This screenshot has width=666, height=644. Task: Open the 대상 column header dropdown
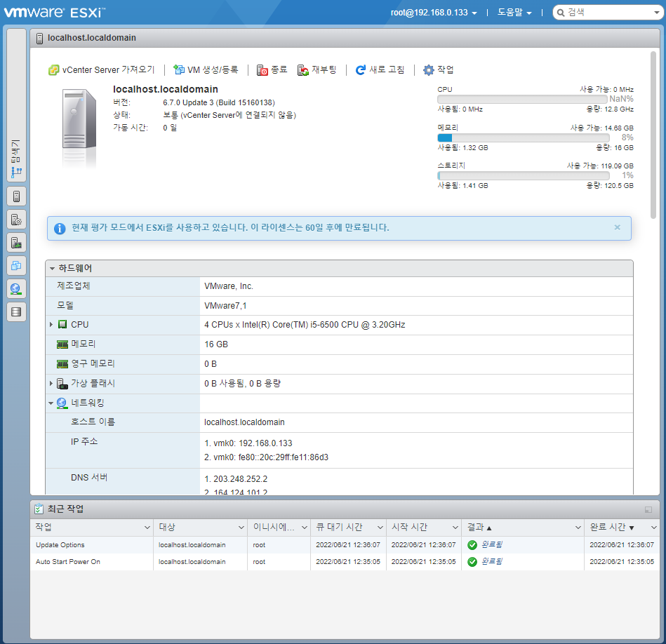click(x=241, y=528)
